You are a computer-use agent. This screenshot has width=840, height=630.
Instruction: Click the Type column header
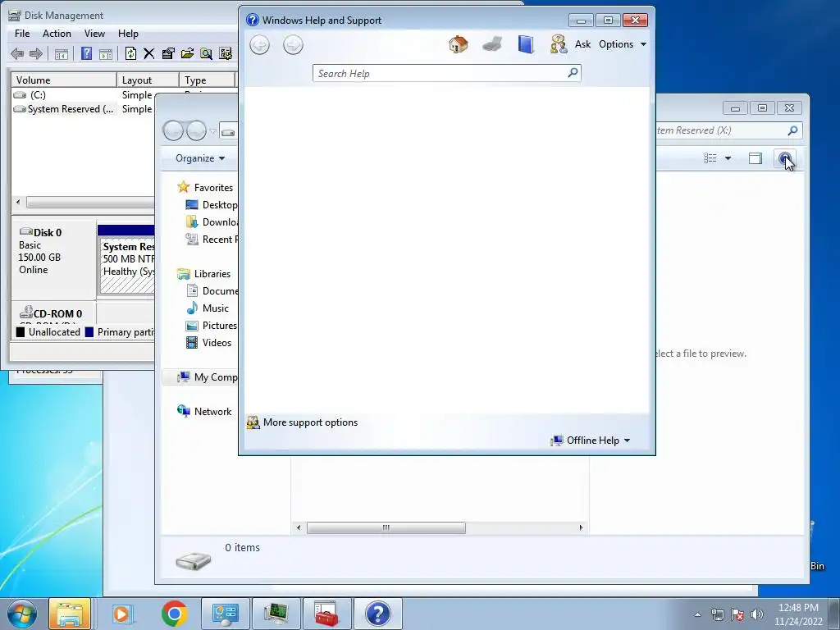(x=207, y=80)
